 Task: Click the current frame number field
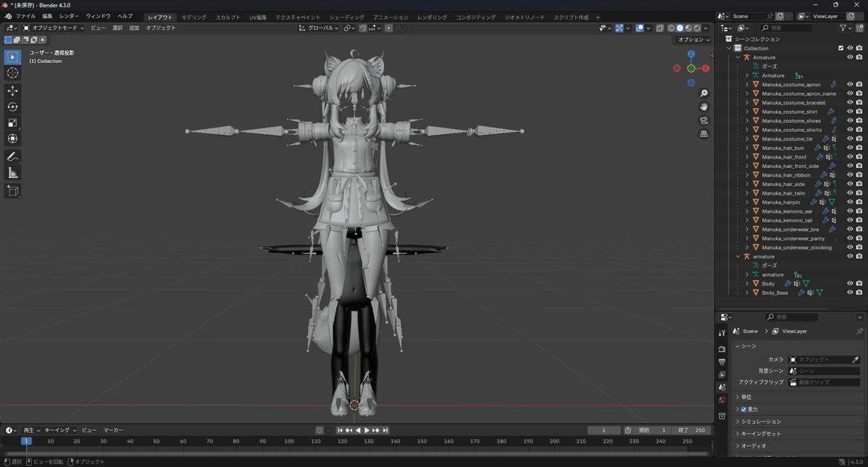(x=604, y=429)
